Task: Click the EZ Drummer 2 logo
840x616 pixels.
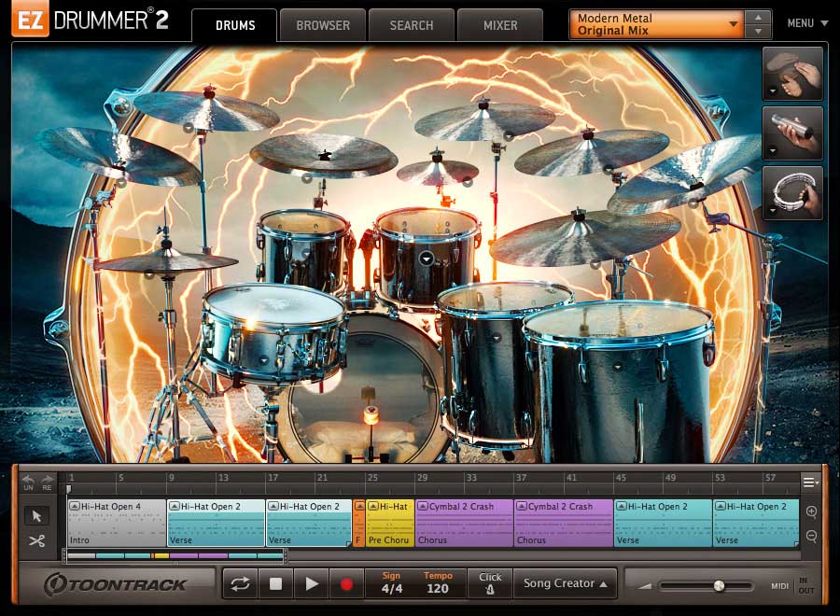Action: pyautogui.click(x=90, y=21)
